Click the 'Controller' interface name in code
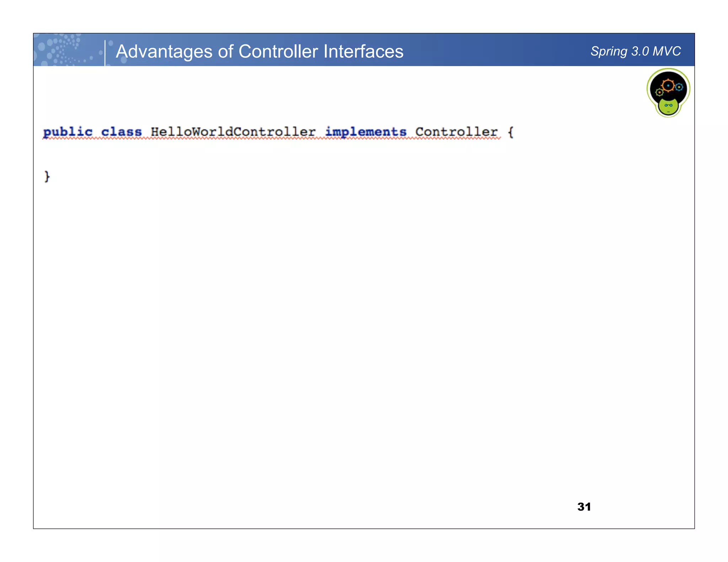This screenshot has height=562, width=728. (456, 132)
